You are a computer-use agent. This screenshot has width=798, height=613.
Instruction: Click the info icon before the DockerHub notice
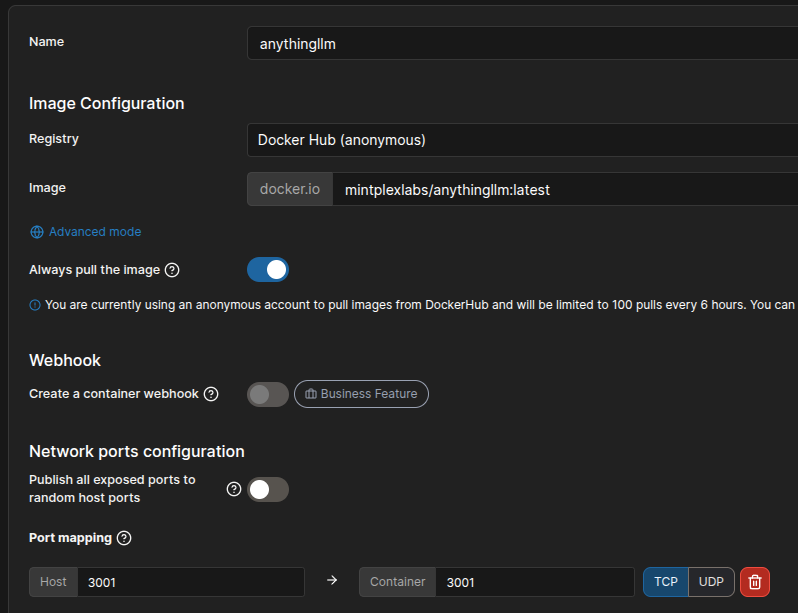point(35,305)
